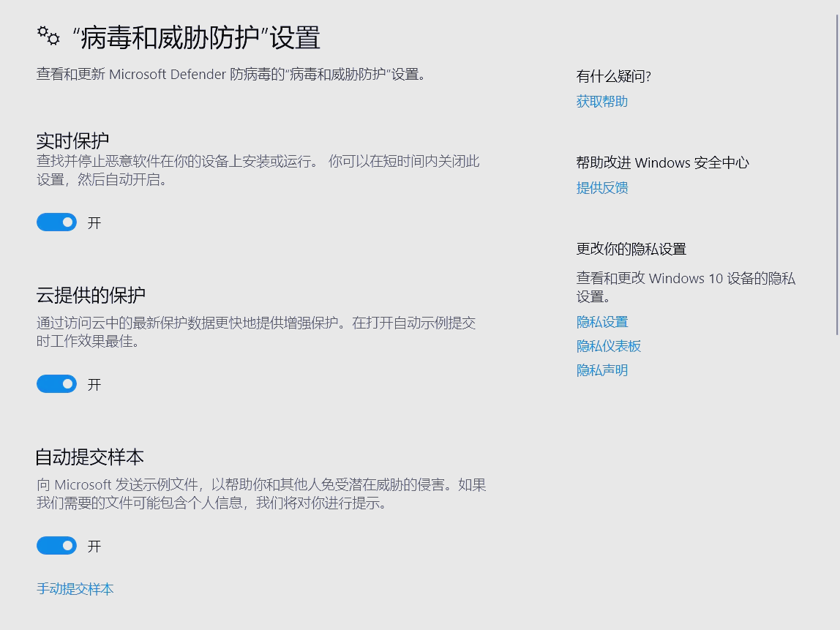Viewport: 840px width, 630px height.
Task: Click the description starting 查看和更新 Microsoft Defender
Action: 231,75
